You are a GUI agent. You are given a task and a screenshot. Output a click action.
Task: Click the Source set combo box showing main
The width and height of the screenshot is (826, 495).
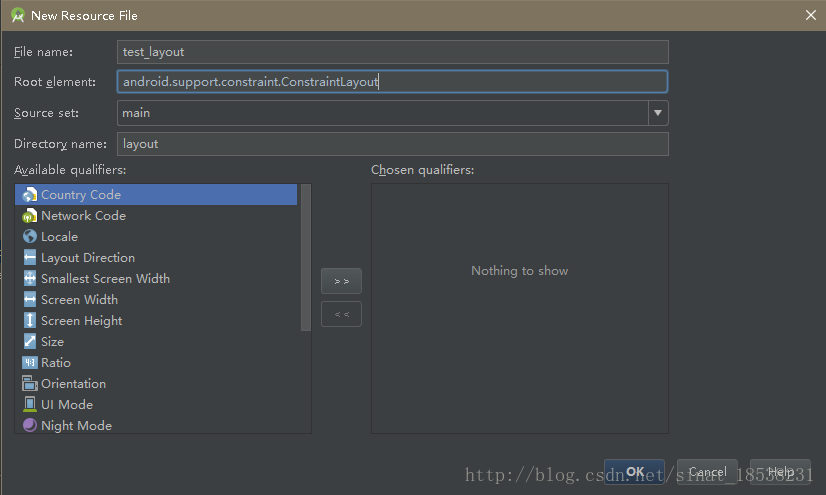point(392,113)
